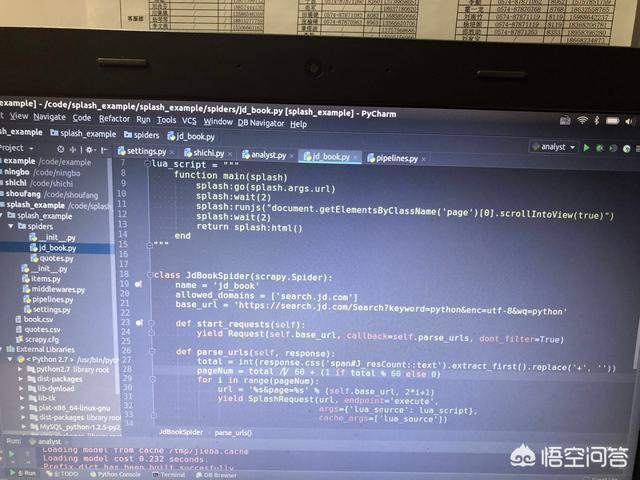Fold the lua_script string at line 7
This screenshot has width=640, height=480.
pos(147,164)
